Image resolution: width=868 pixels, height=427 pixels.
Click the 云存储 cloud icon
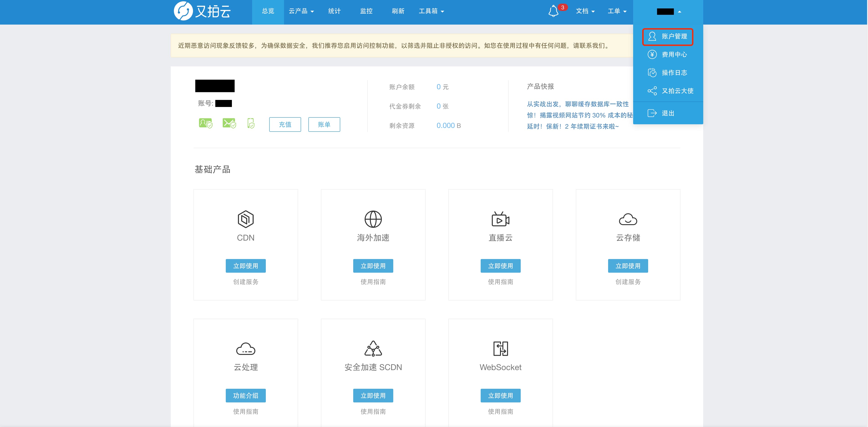tap(628, 219)
